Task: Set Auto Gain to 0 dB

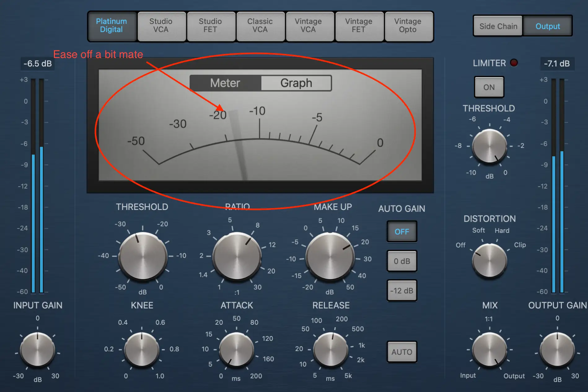Action: [402, 261]
